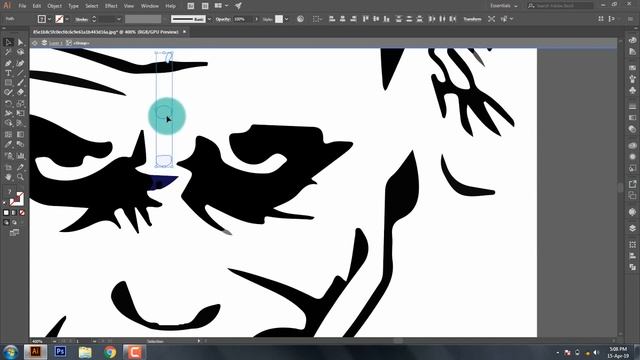
Task: Open the View menu
Action: click(129, 6)
